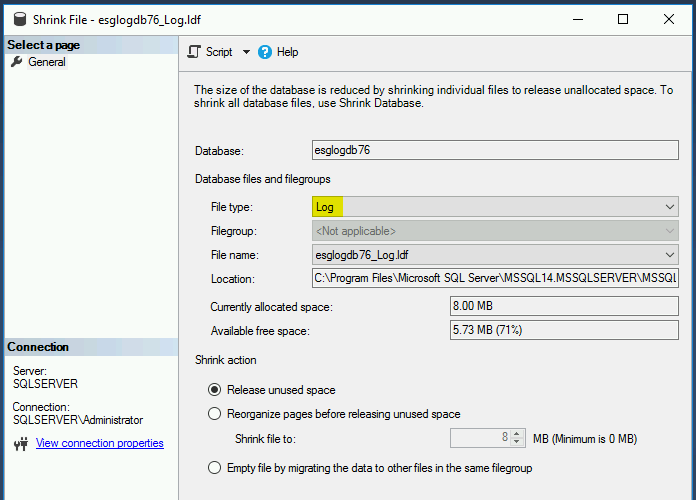This screenshot has width=696, height=500.
Task: Click the Database name text field
Action: coord(495,151)
